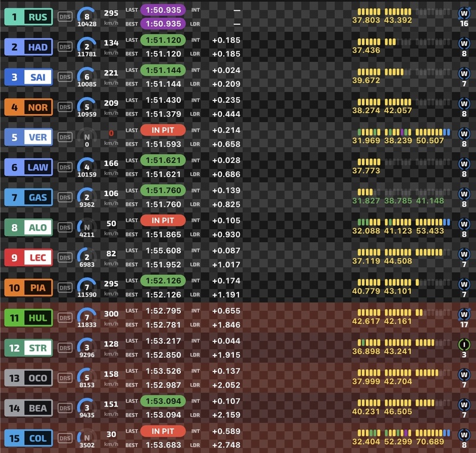Select the 1 RUS driver tag
Viewport: 476px width, 453px height.
click(29, 17)
